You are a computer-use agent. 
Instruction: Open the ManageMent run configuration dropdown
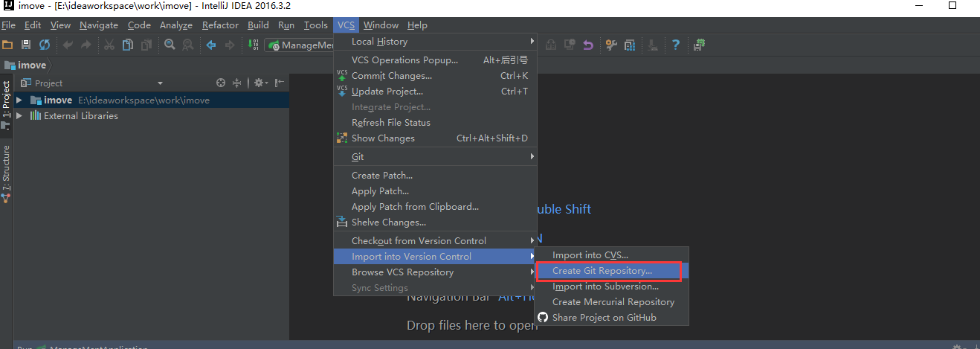[x=300, y=45]
